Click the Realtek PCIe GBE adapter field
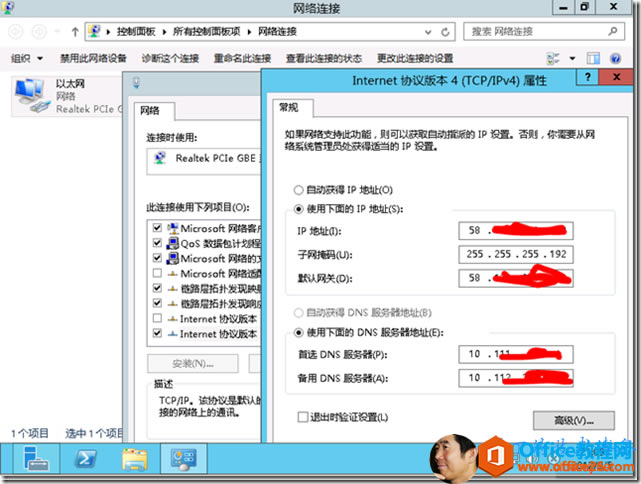The image size is (641, 484). 204,161
